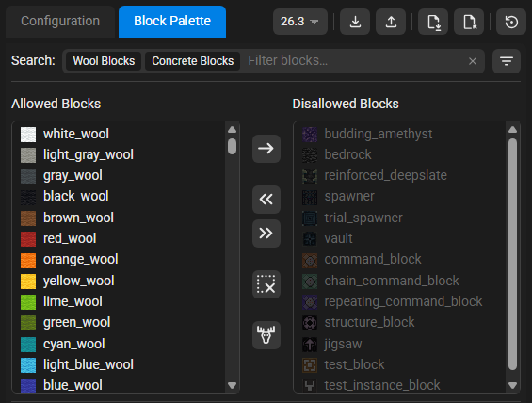Click the export file icon

[469, 22]
